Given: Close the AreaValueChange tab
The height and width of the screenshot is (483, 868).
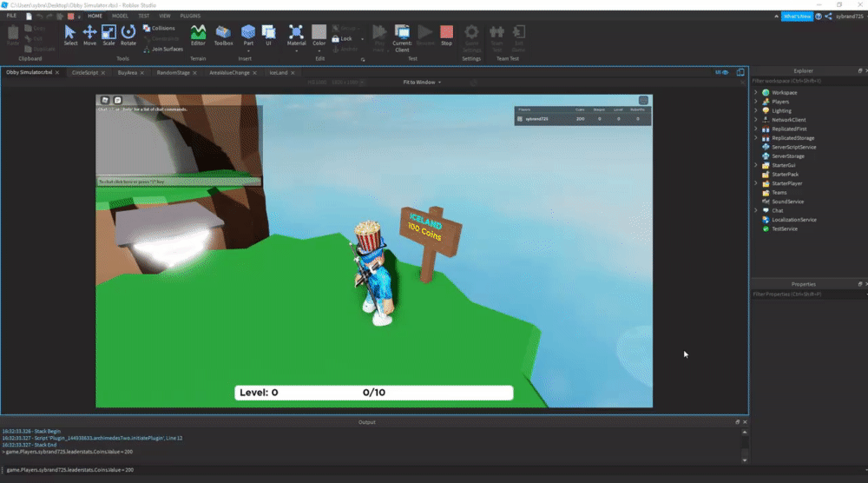Looking at the screenshot, I should [x=254, y=73].
